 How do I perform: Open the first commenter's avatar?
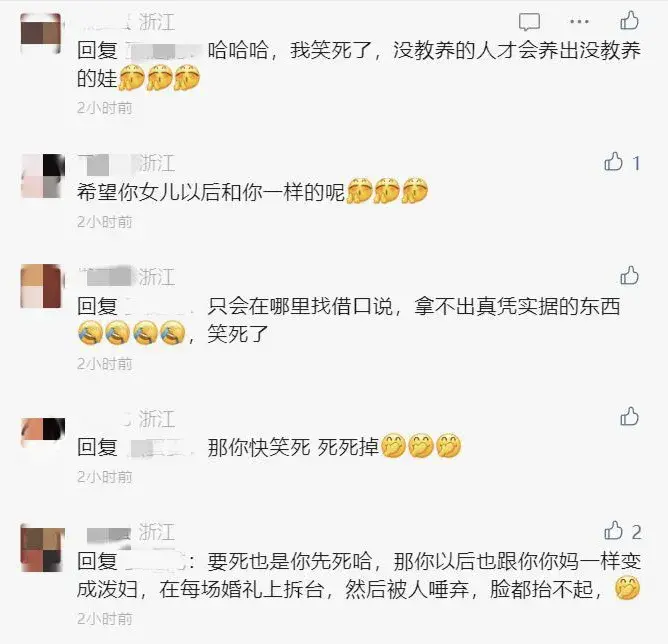[41, 34]
